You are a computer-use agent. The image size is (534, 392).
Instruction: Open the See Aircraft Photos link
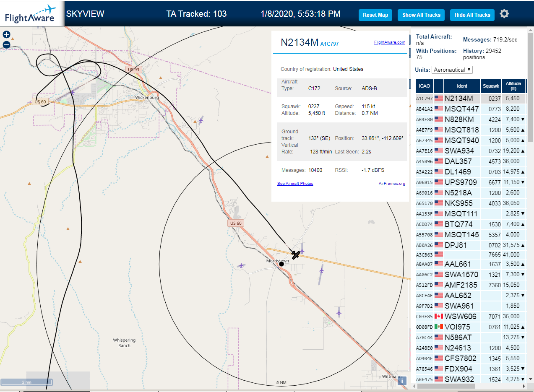(x=295, y=184)
